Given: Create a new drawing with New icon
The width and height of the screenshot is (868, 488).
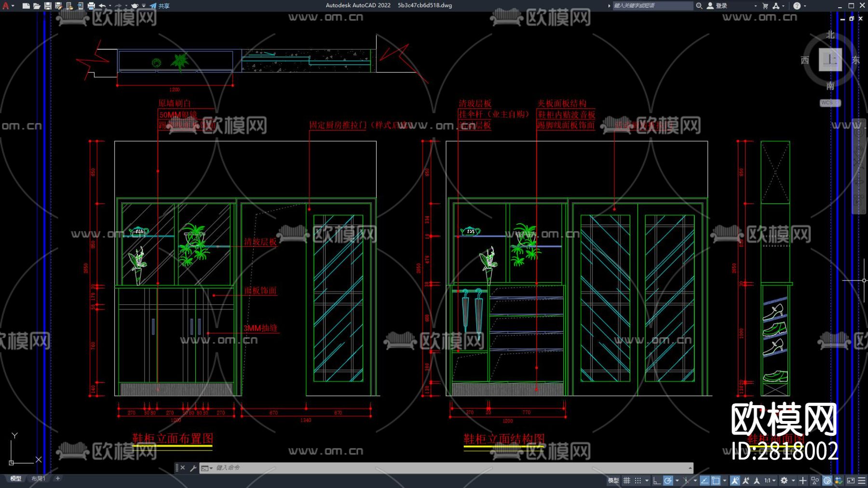Looking at the screenshot, I should tap(26, 6).
